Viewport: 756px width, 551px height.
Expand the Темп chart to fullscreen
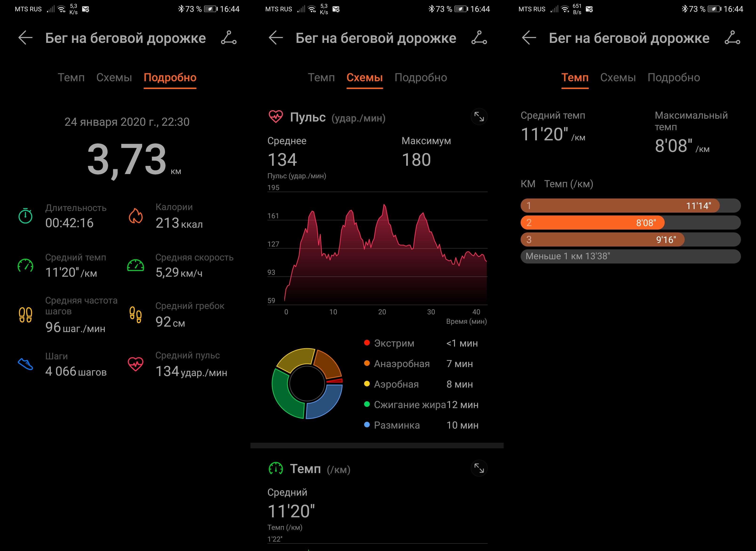click(x=479, y=468)
